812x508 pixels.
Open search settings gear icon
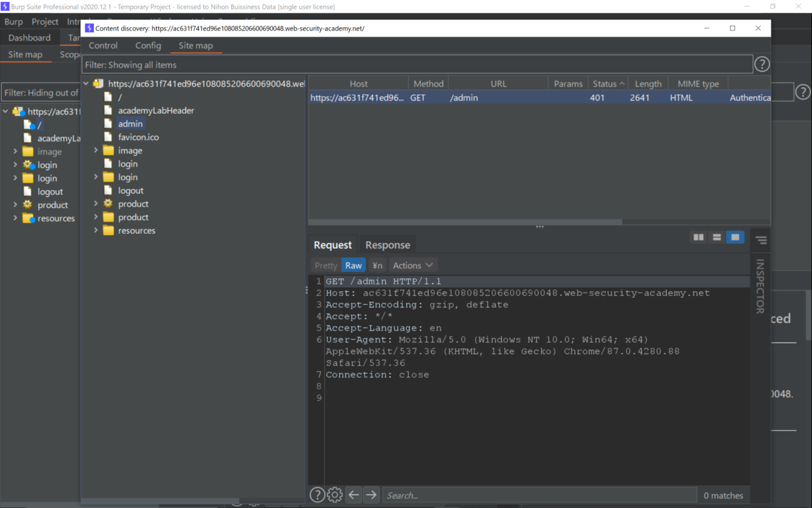tap(334, 495)
